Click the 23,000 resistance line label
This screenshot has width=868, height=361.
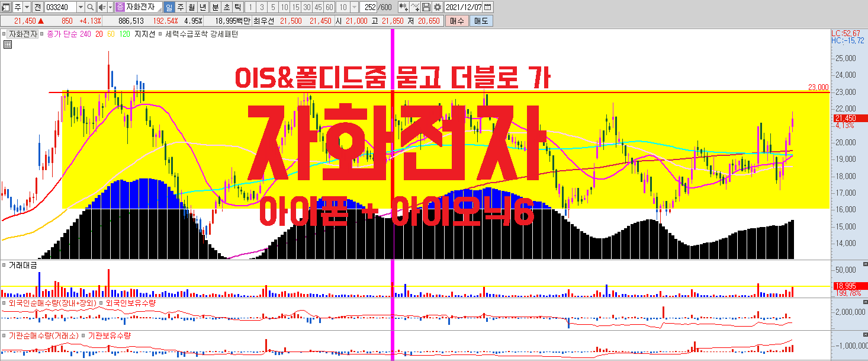(x=818, y=87)
